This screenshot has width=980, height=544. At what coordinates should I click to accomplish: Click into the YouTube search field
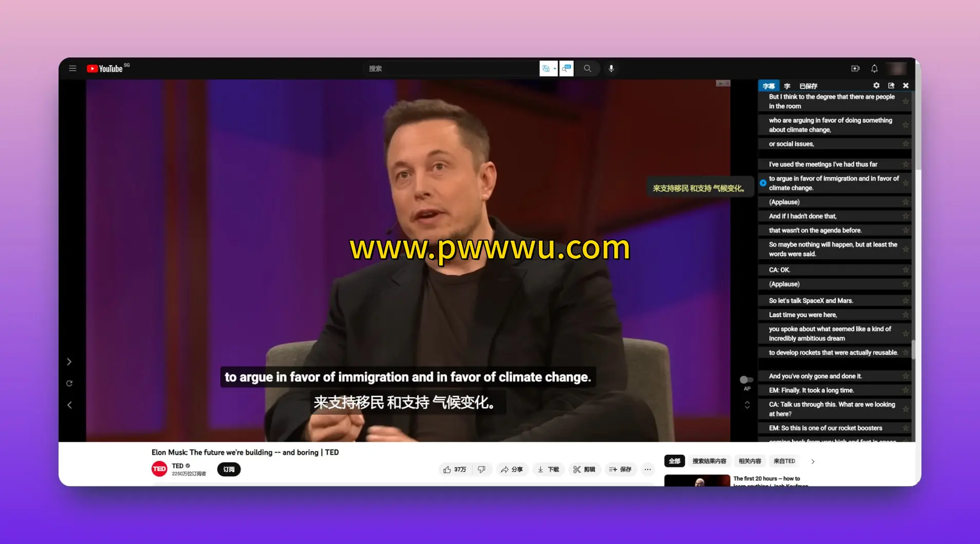(x=452, y=68)
